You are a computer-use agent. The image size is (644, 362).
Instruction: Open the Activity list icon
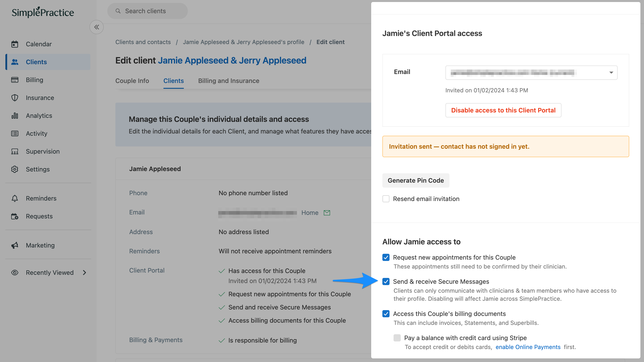pos(15,133)
